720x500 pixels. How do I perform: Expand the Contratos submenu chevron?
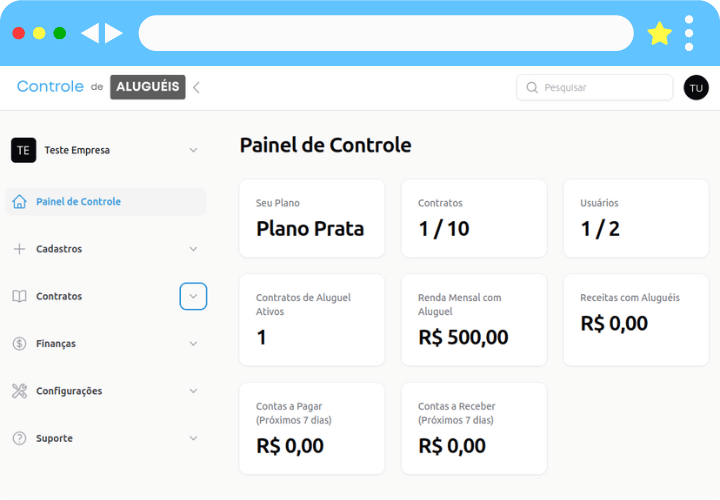tap(193, 296)
